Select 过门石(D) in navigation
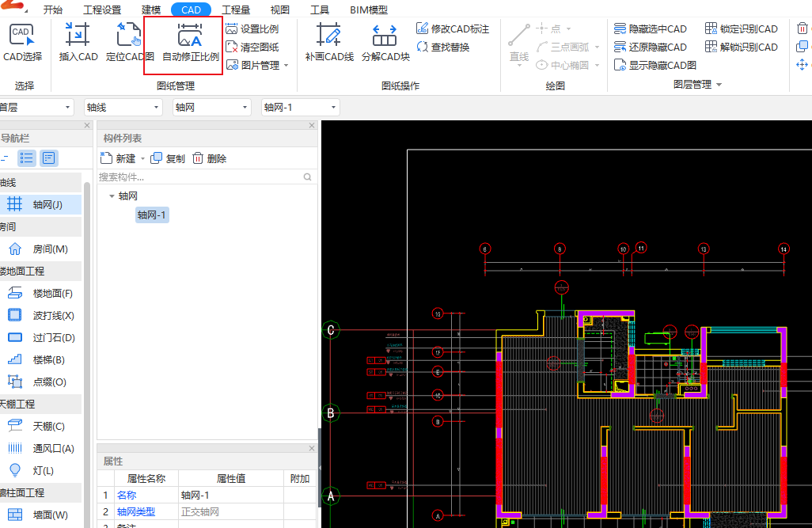The width and height of the screenshot is (812, 528). tap(41, 338)
